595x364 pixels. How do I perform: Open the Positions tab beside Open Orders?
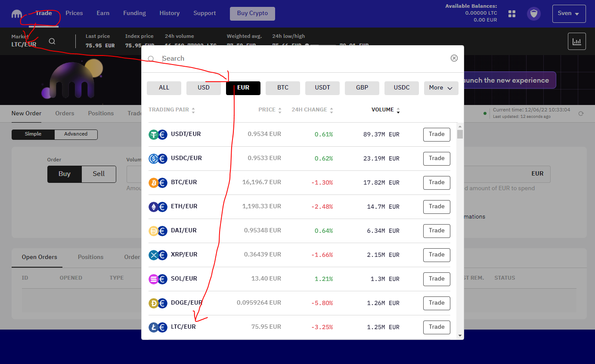90,257
